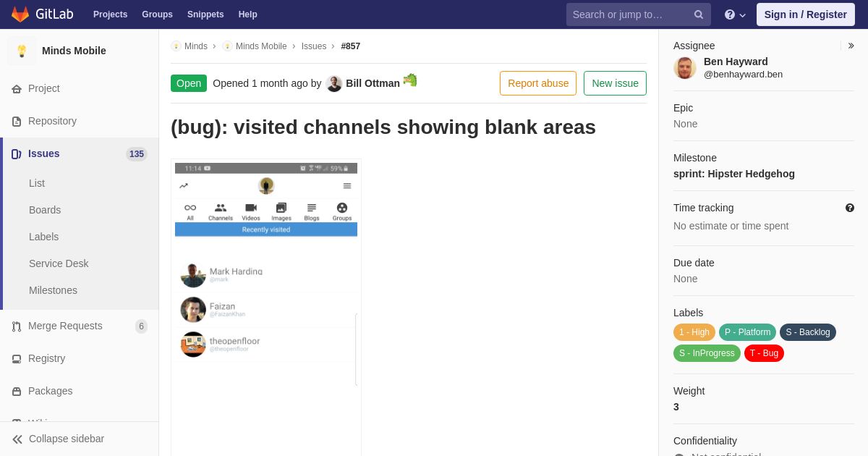Click the Time tracking help icon
Screen dimensions: 868x456
pos(850,208)
